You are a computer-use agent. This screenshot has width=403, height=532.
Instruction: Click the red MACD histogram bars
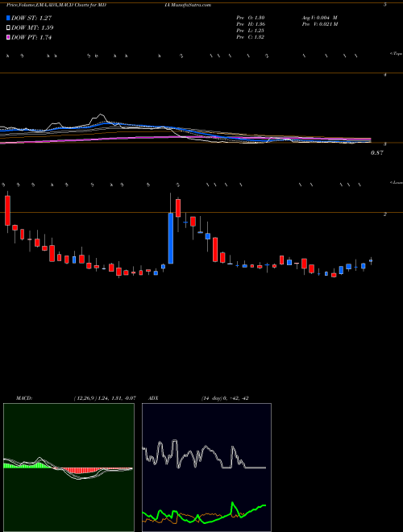tap(83, 471)
